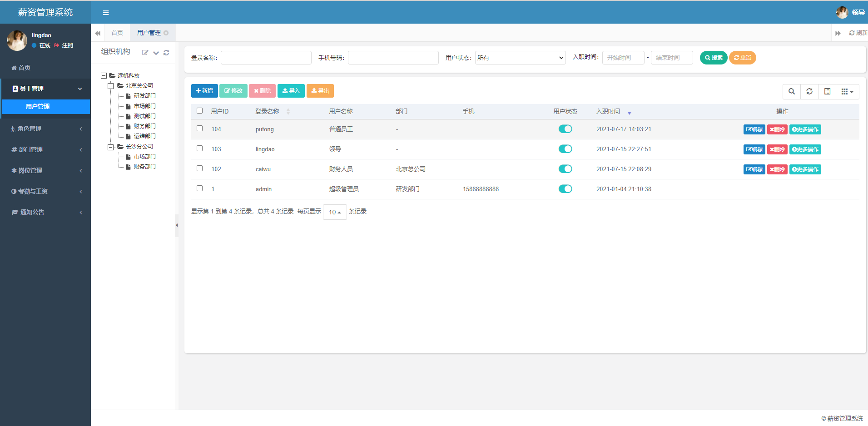The image size is (868, 426).
Task: Collapse the 员工管理 sidebar menu
Action: [x=45, y=89]
